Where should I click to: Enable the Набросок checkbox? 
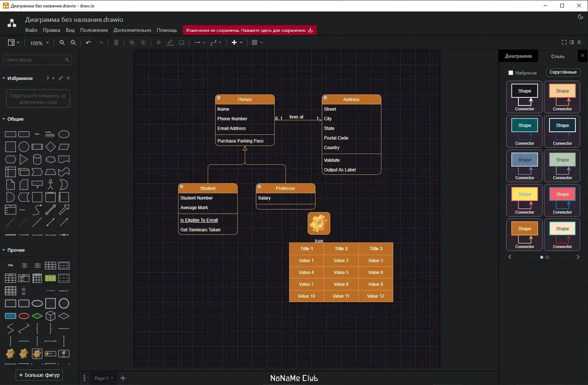(x=511, y=73)
